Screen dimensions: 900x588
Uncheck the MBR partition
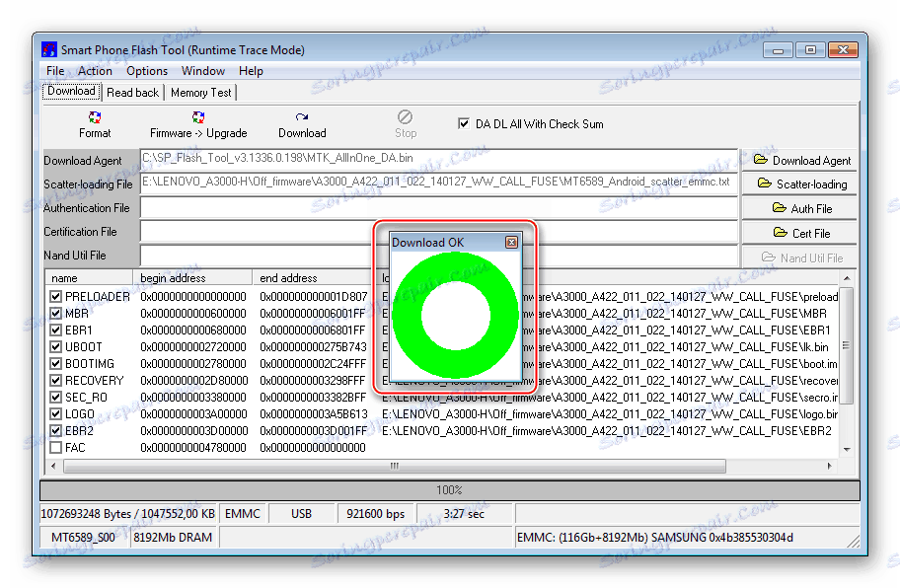(55, 313)
